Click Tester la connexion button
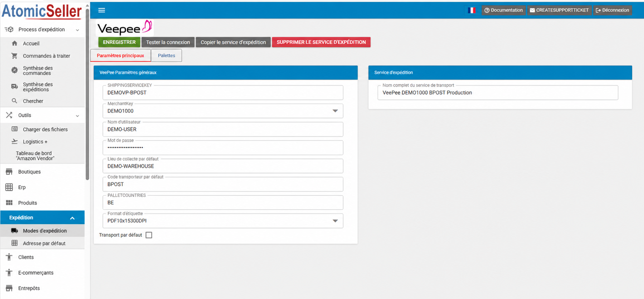 168,42
